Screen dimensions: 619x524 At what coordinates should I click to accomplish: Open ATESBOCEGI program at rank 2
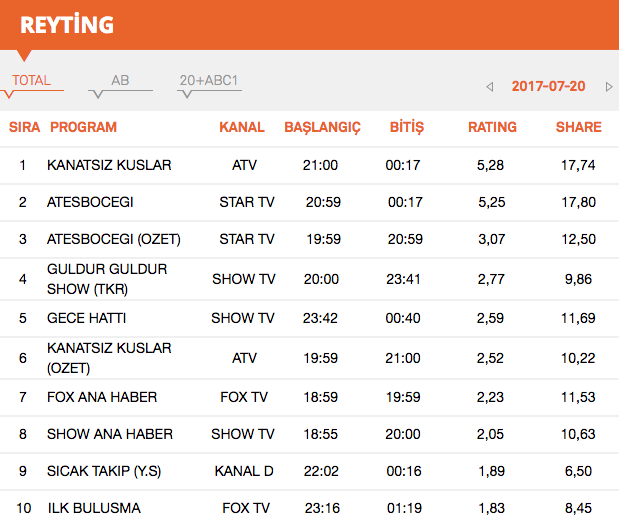90,202
